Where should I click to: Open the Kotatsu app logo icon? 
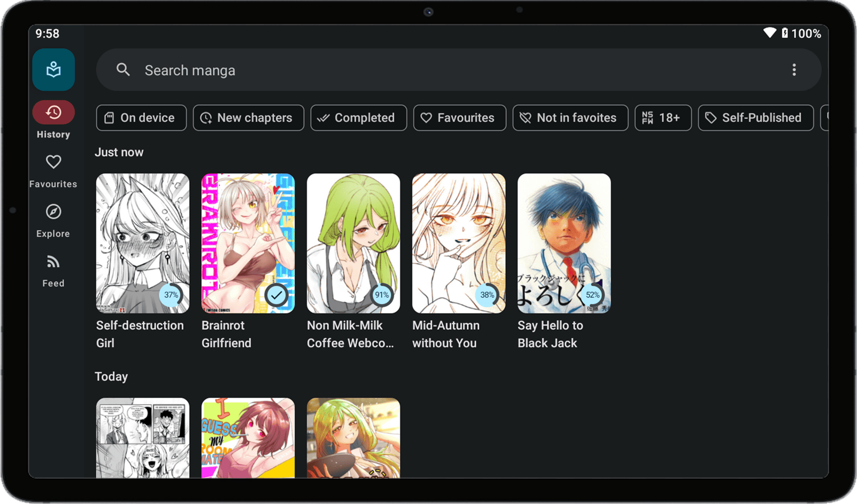tap(53, 69)
